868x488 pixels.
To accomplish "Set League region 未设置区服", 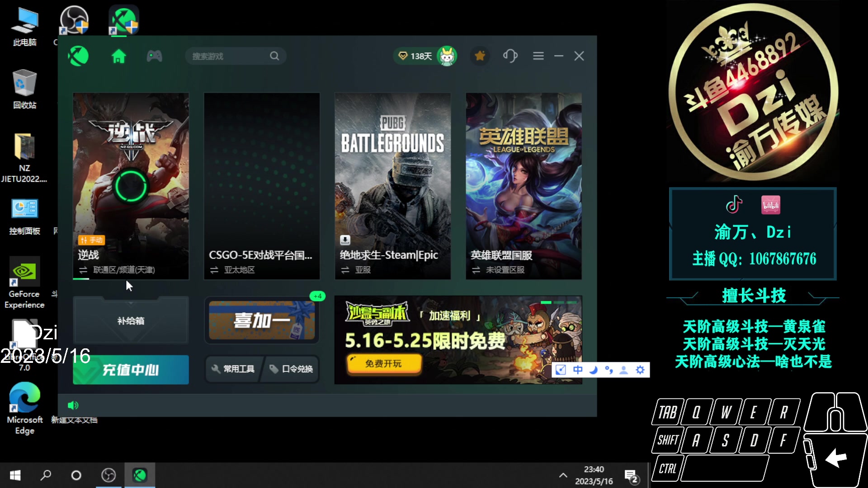I will (498, 270).
